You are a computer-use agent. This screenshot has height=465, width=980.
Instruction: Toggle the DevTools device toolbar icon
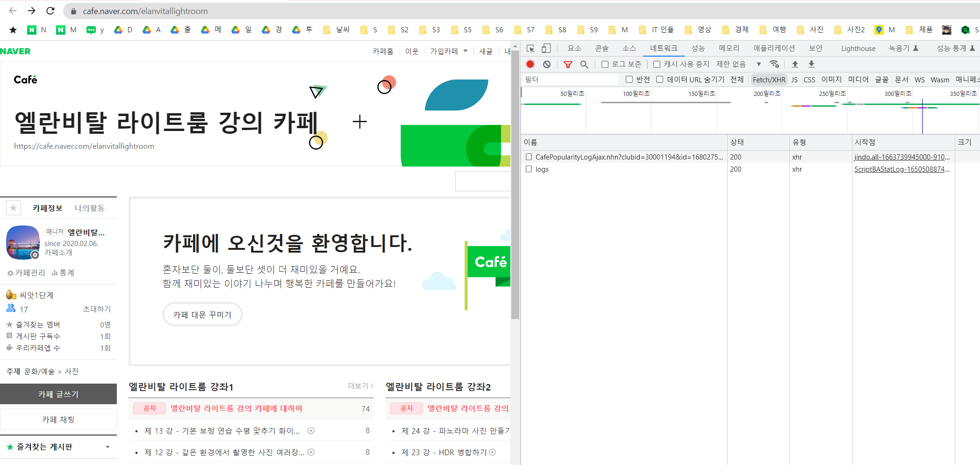click(x=546, y=48)
